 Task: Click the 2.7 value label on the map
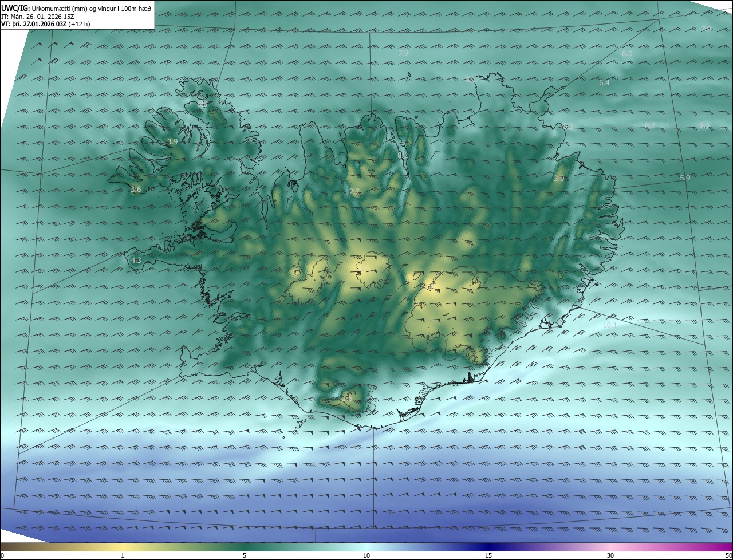(354, 192)
